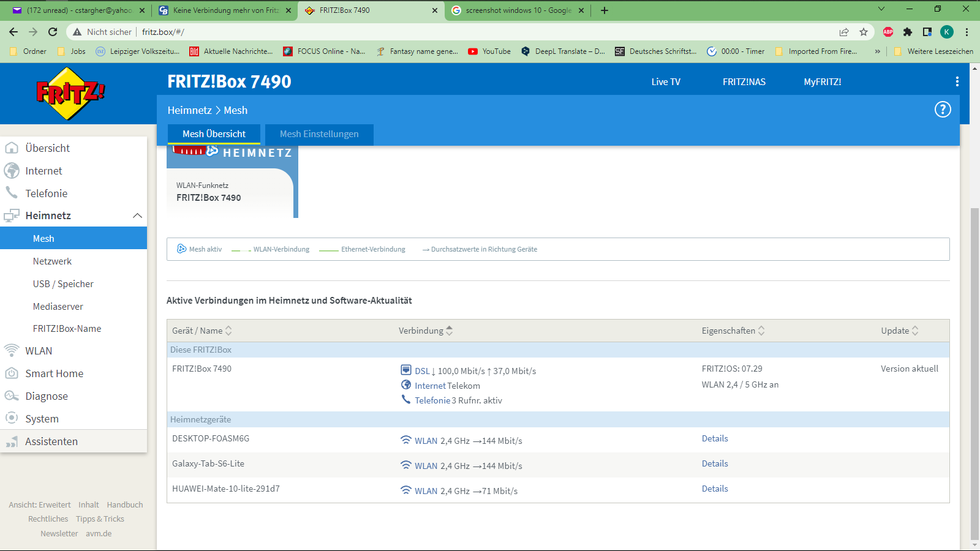The image size is (980, 551).
Task: Follow the DSL link in the connection column
Action: [422, 371]
